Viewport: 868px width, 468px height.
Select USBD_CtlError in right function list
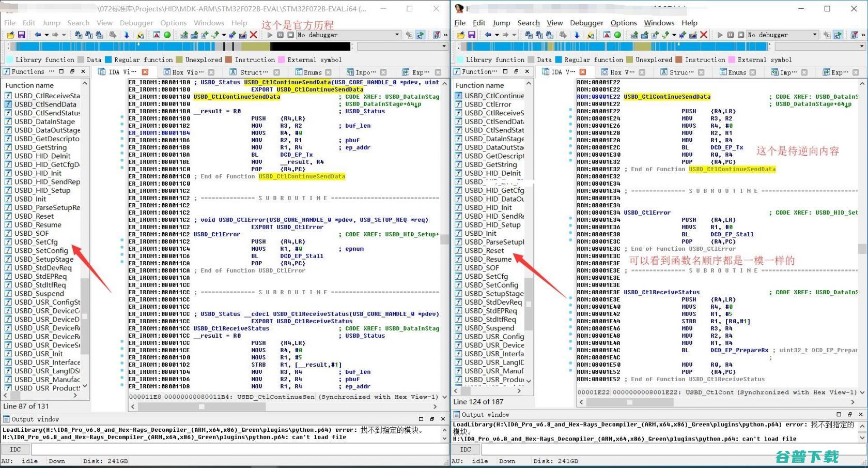(488, 104)
